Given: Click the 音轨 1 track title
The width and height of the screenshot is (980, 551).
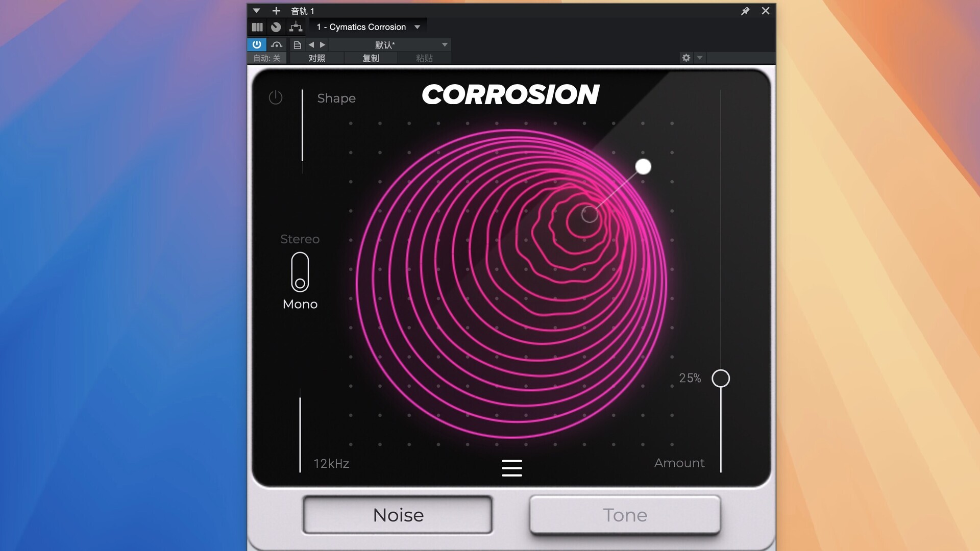Looking at the screenshot, I should (303, 11).
